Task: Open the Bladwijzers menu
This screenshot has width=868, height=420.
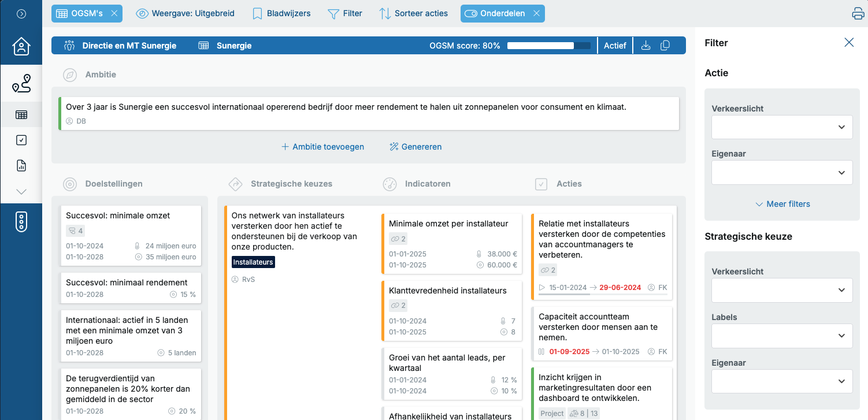Action: click(x=281, y=13)
